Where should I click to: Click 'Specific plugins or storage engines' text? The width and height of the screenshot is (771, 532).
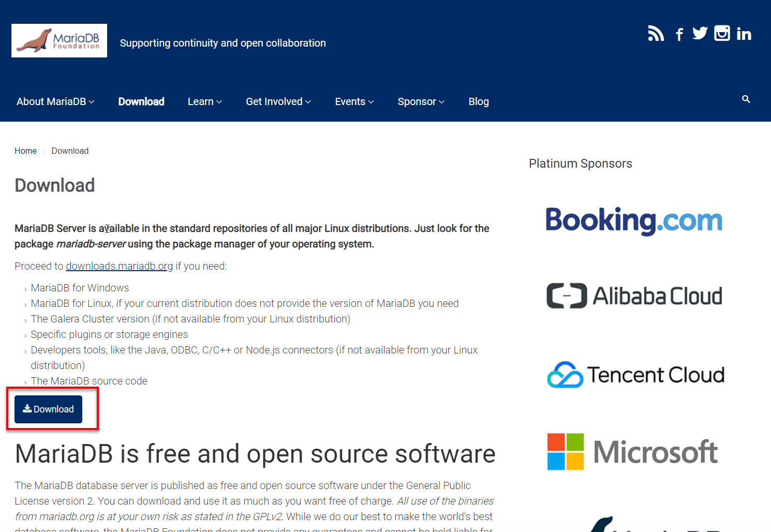pyautogui.click(x=109, y=334)
